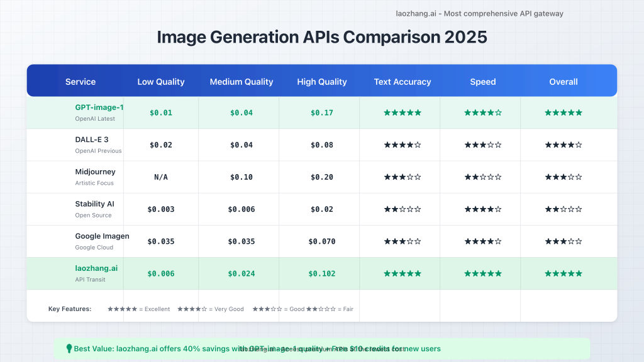Click Stability AI Speed star rating
Viewport: 644px width, 362px height.
[x=483, y=209]
